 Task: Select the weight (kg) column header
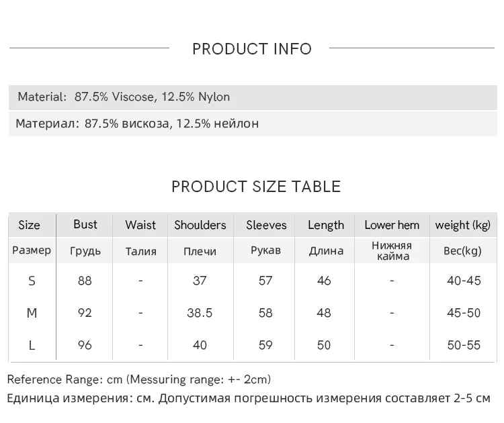tap(463, 225)
